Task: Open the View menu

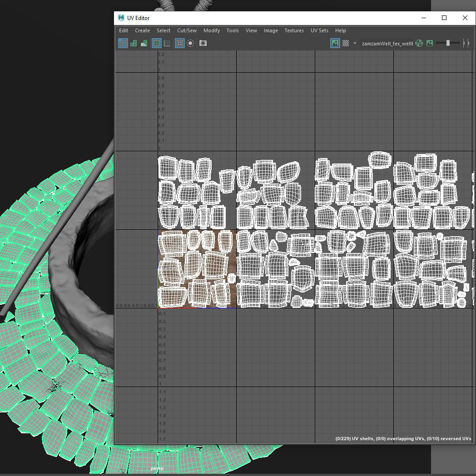Action: coord(251,31)
